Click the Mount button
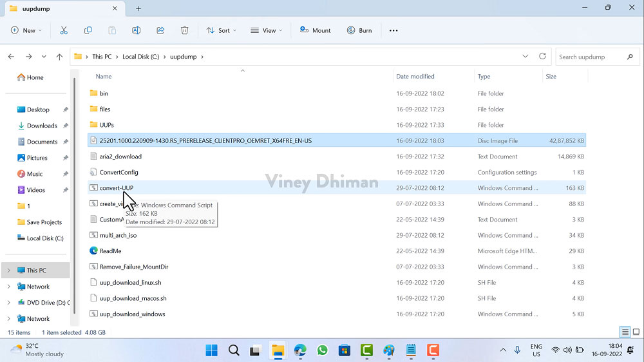The height and width of the screenshot is (362, 644). point(316,30)
